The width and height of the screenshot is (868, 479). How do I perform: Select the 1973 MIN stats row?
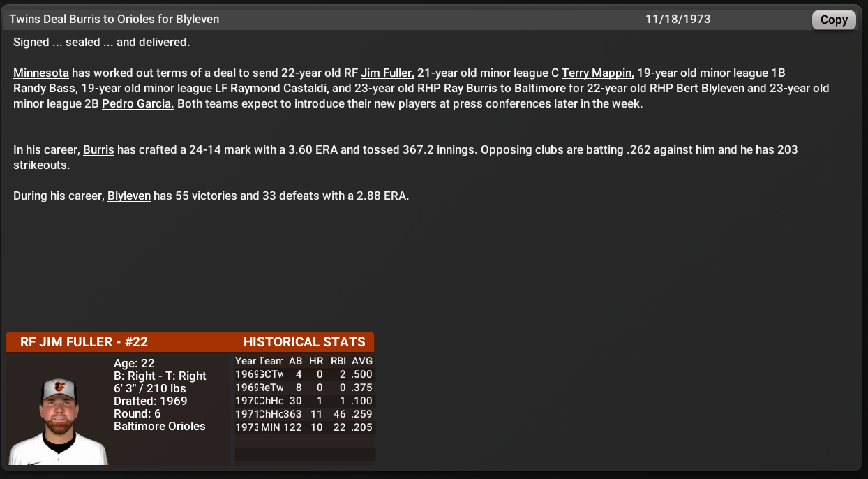pos(304,427)
